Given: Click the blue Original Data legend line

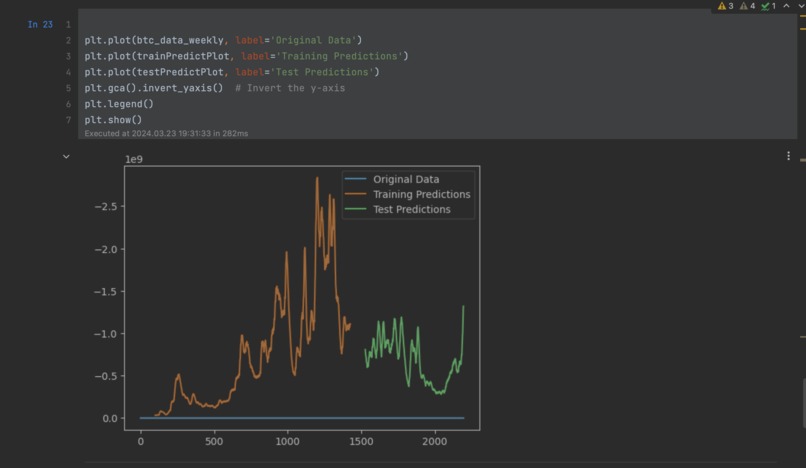Looking at the screenshot, I should [355, 179].
